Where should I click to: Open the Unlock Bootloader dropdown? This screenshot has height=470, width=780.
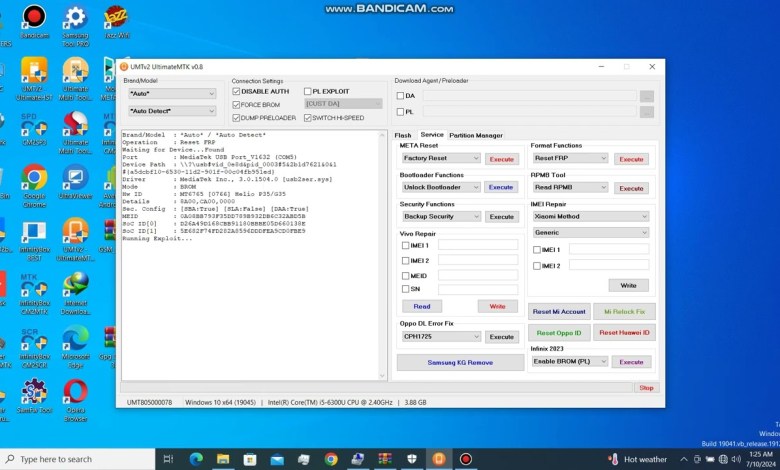click(x=441, y=187)
